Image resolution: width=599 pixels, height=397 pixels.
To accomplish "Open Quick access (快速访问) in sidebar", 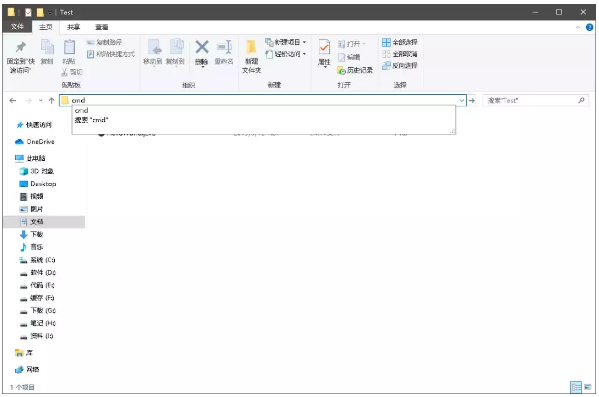I will [34, 125].
